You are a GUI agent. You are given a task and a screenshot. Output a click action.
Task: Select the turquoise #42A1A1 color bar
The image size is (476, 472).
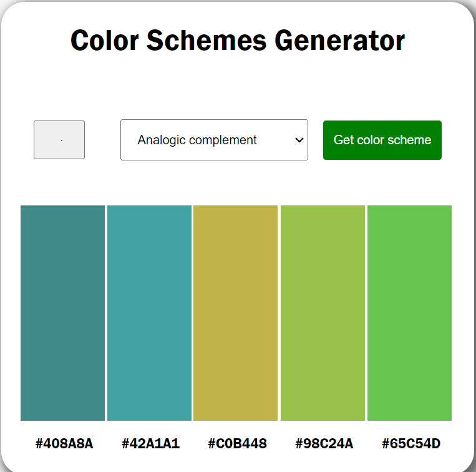click(149, 313)
